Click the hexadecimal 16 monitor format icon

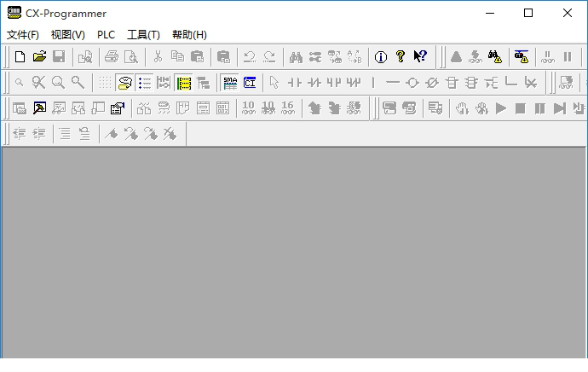click(288, 108)
